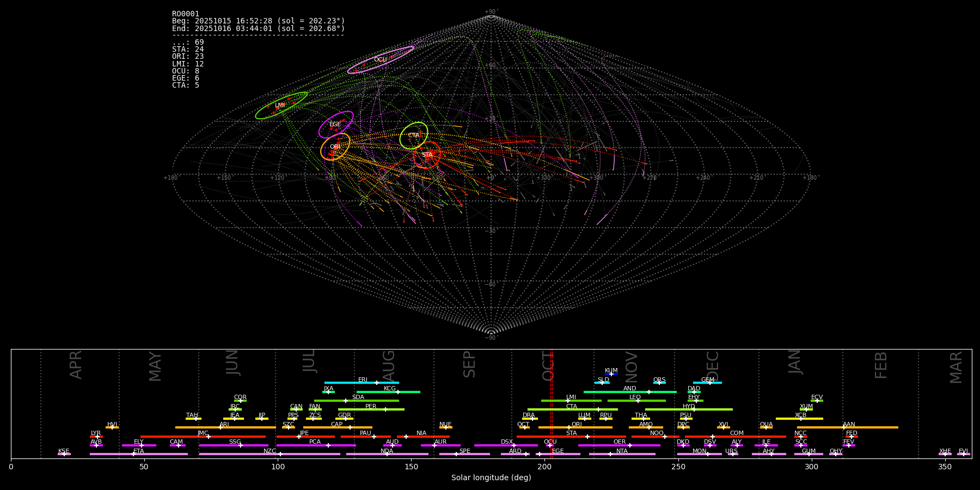Click the 'Solar longitude (deg)' axis title
The image size is (980, 490).
click(491, 478)
